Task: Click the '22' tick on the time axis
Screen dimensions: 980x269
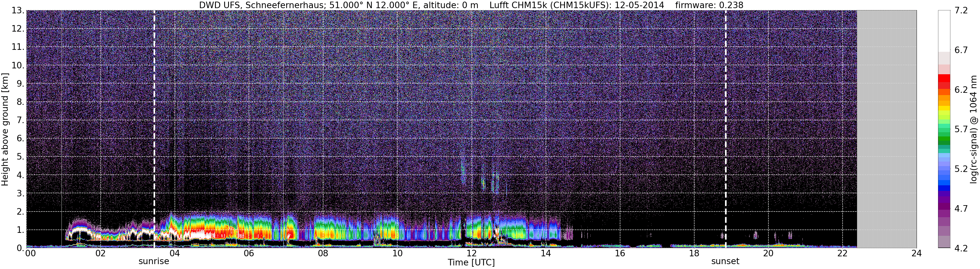Action: tap(842, 253)
